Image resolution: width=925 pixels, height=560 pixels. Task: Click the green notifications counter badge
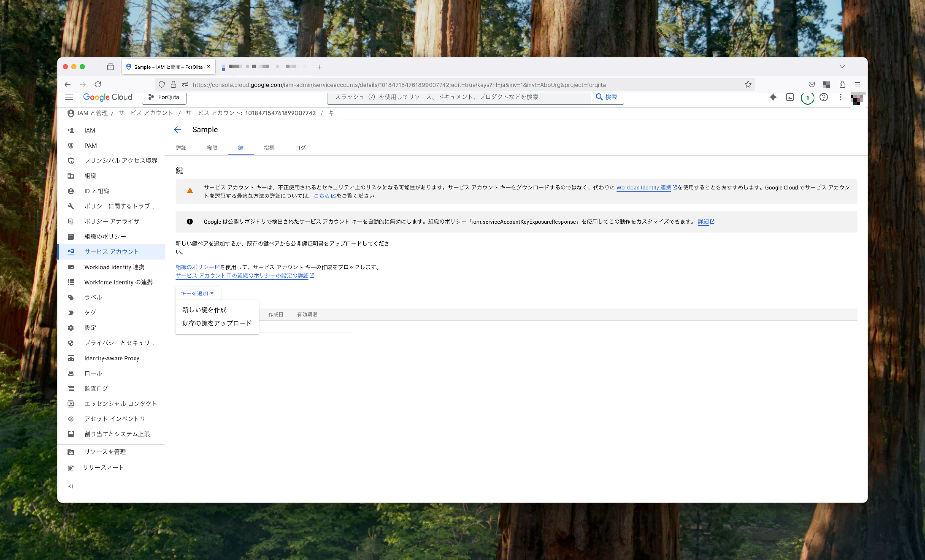pos(807,97)
